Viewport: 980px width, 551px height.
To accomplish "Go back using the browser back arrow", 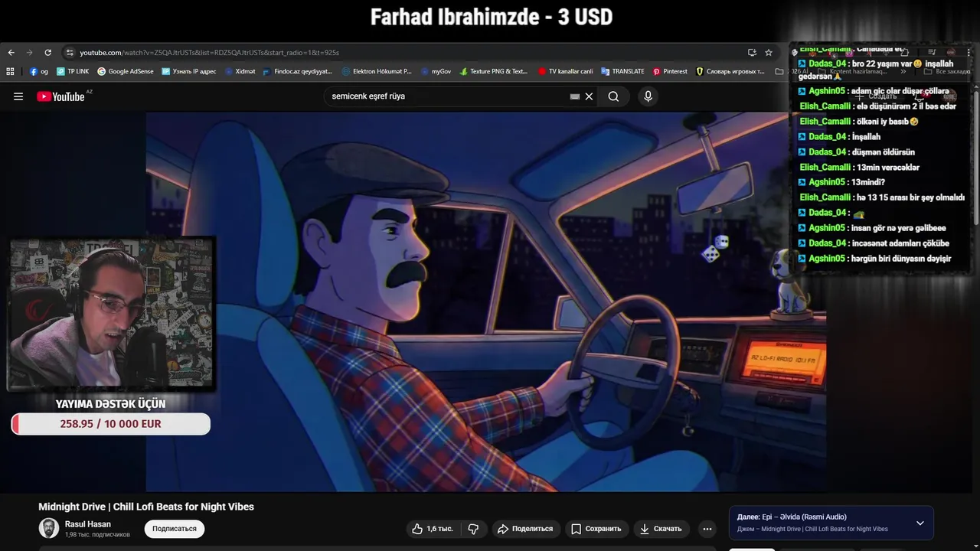I will click(11, 53).
